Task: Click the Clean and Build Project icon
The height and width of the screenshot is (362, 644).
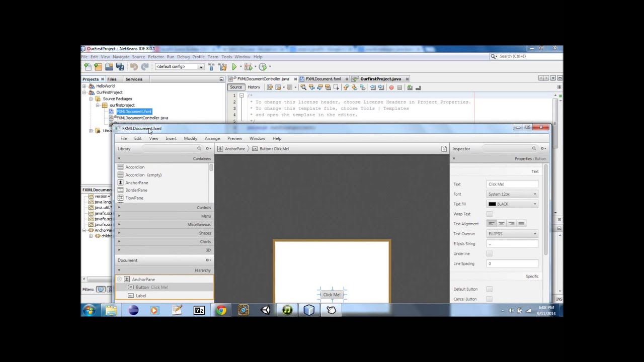Action: 222,66
